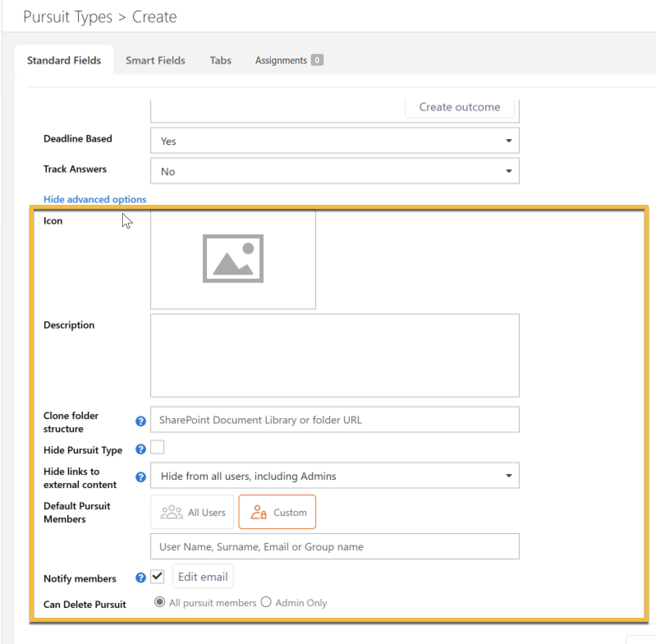Click help icon next to Hide Pursuit Type
Viewport: 656px width, 644px height.
(141, 449)
